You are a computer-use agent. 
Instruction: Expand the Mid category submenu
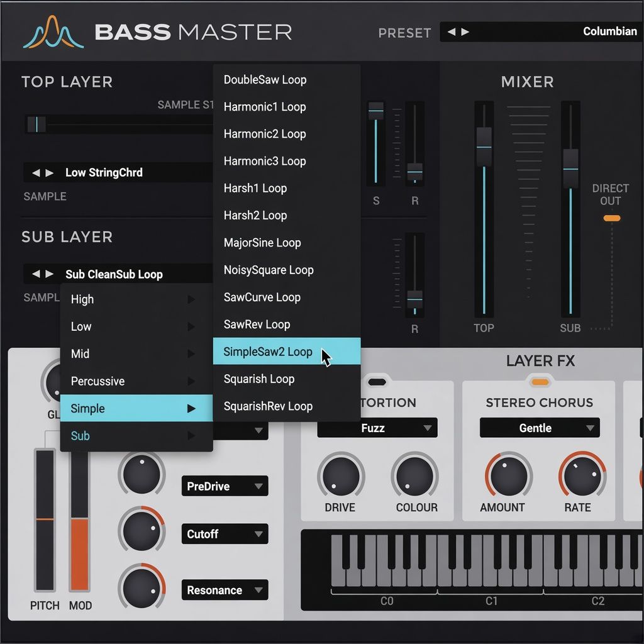click(136, 353)
